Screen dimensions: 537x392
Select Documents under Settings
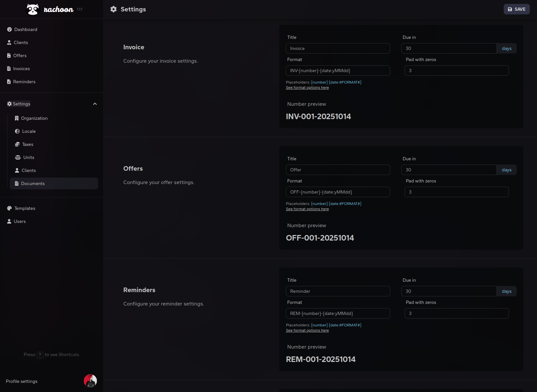click(33, 183)
